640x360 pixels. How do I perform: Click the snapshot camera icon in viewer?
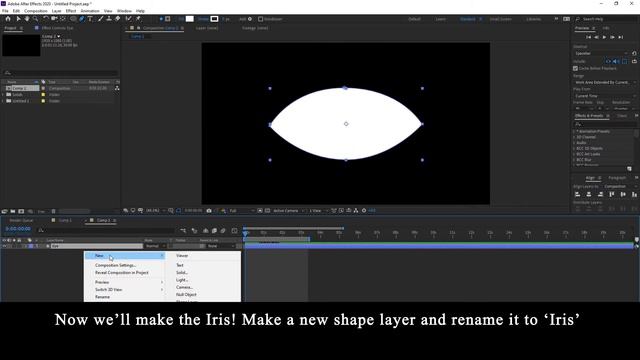[x=209, y=211]
